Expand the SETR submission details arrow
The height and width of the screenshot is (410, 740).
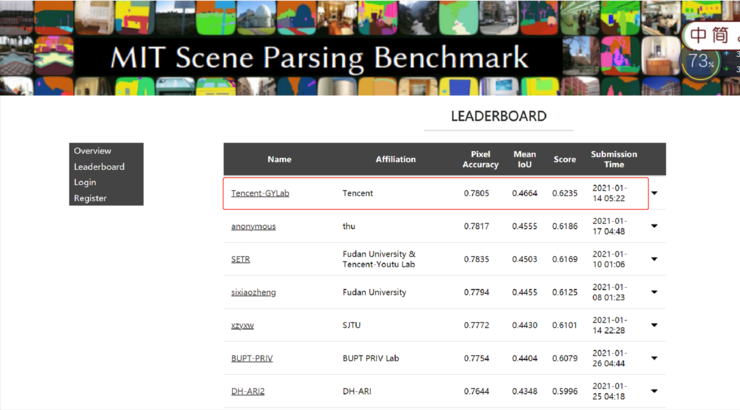[654, 259]
